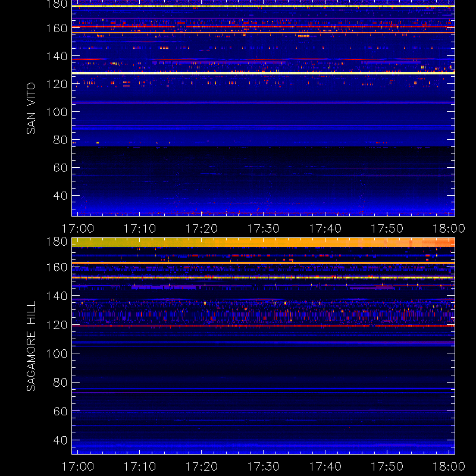Click the 60 label on Sagamore Hill axis

[x=60, y=411]
